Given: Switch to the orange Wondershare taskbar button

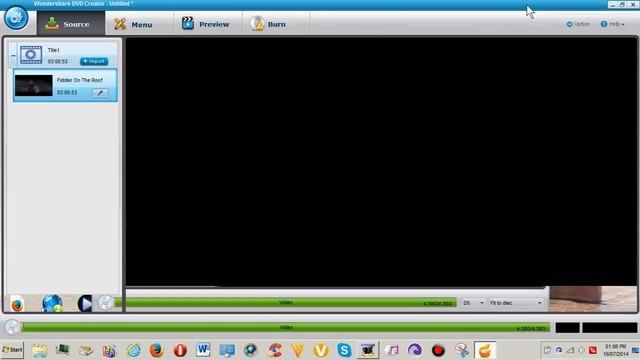Looking at the screenshot, I should (x=485, y=350).
